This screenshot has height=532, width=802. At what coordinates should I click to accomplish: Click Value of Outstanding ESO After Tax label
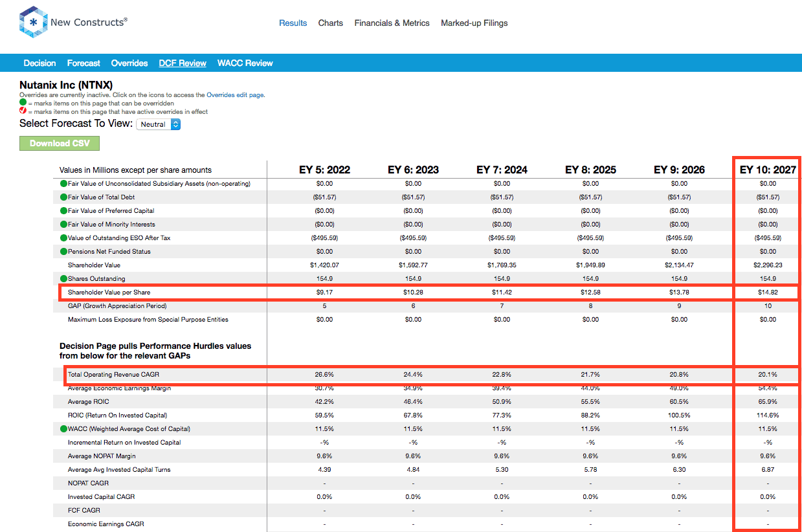click(x=119, y=238)
